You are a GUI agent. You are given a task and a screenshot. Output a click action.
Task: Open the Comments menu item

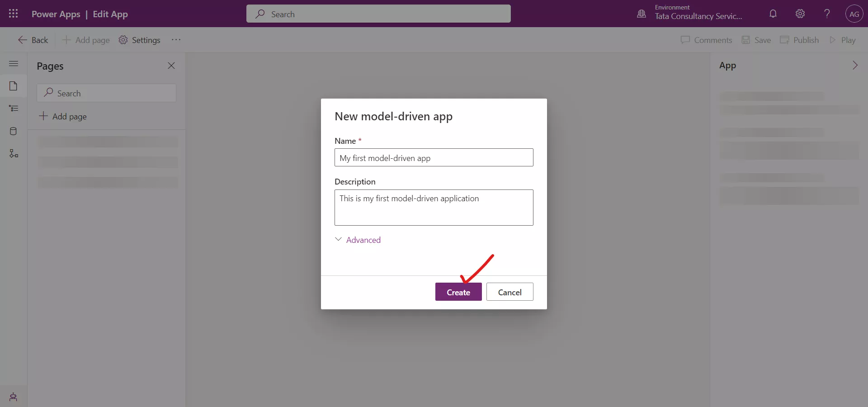click(707, 40)
